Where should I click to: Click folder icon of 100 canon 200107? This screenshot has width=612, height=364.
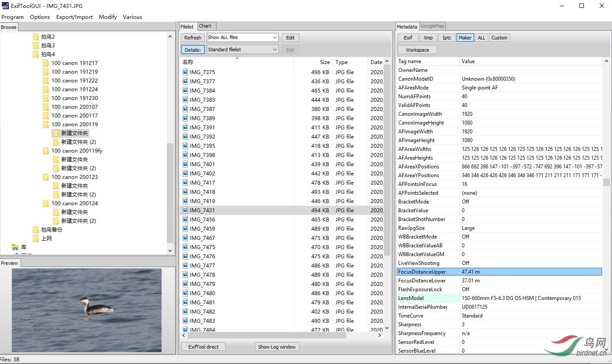click(46, 107)
